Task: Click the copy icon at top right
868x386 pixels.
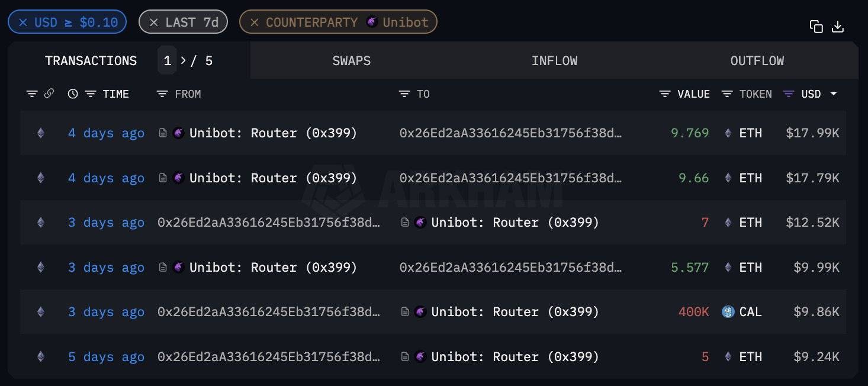Action: click(x=816, y=27)
